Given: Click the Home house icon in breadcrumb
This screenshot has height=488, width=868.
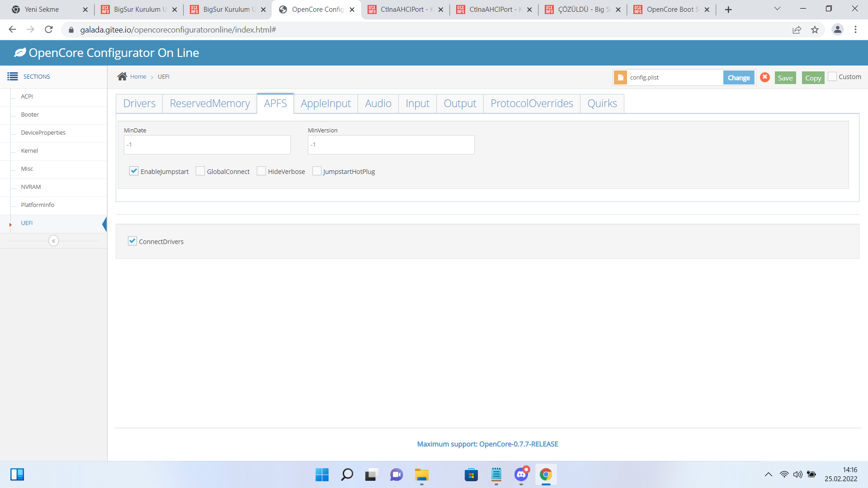Looking at the screenshot, I should pyautogui.click(x=122, y=76).
